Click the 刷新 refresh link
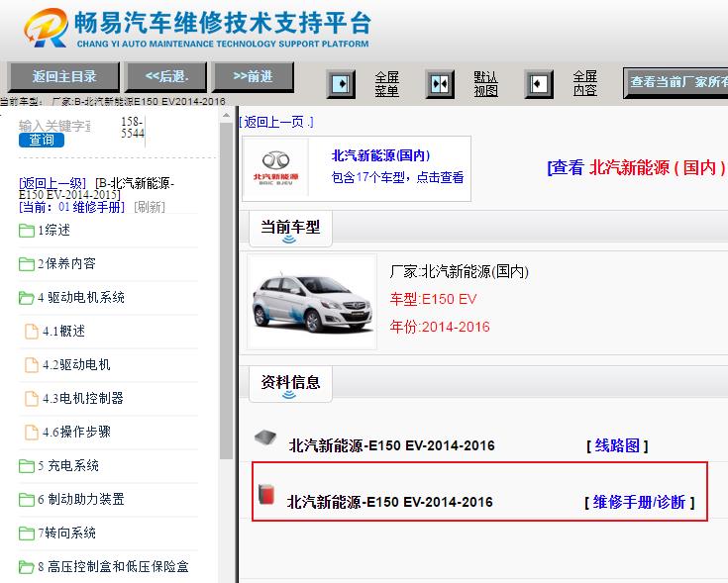The height and width of the screenshot is (583, 728). point(150,207)
